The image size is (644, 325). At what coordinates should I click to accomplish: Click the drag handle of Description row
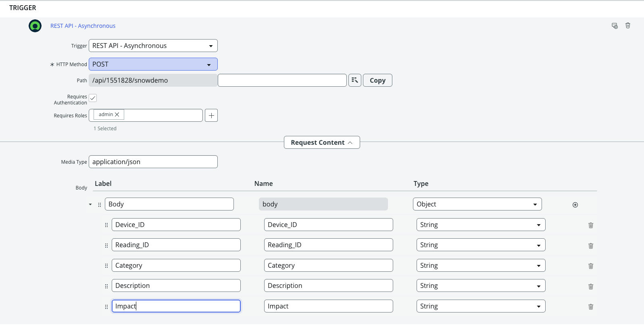point(106,286)
